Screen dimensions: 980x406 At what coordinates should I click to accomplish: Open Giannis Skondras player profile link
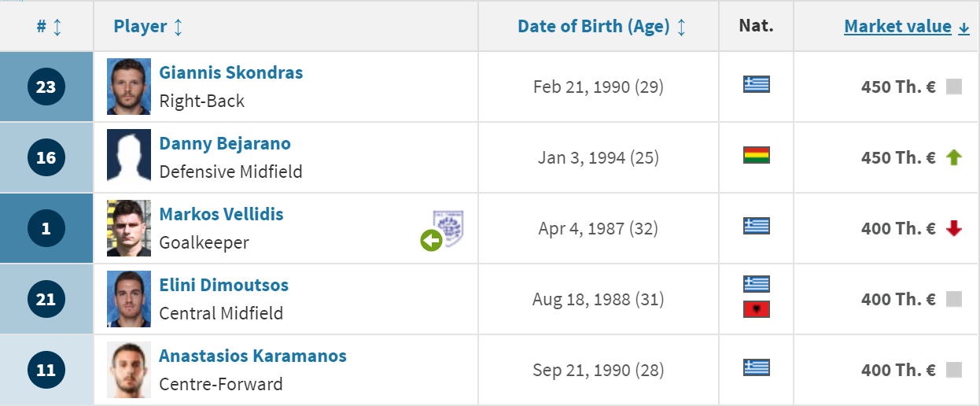231,72
